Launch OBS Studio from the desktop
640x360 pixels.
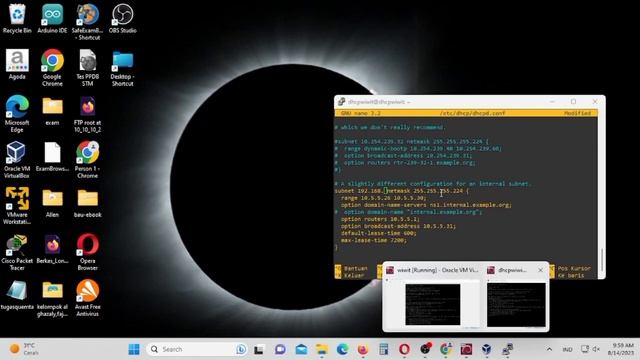(122, 18)
